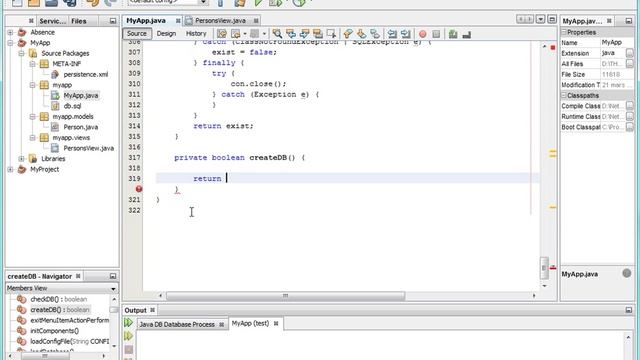Image resolution: width=640 pixels, height=360 pixels.
Task: Click error glyph beside line 320
Action: click(139, 189)
